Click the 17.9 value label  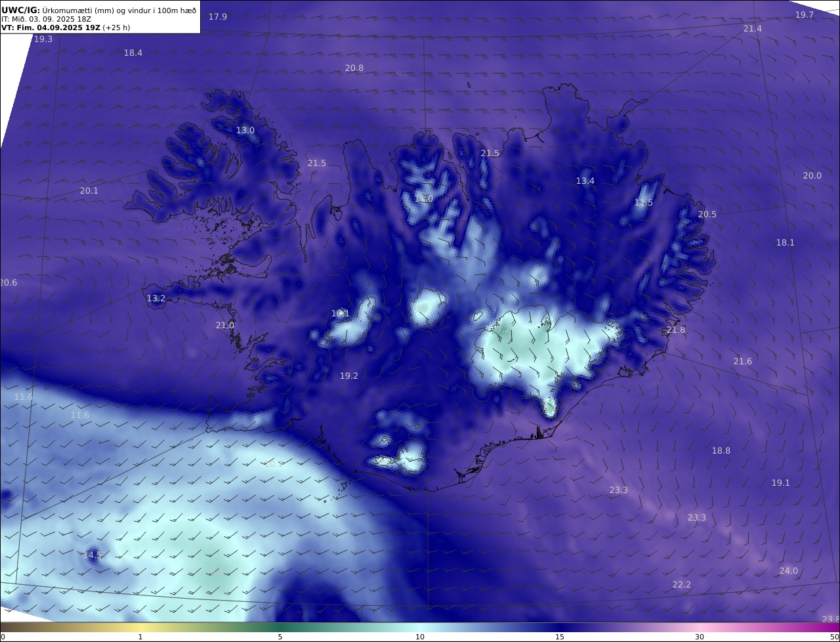[x=218, y=16]
